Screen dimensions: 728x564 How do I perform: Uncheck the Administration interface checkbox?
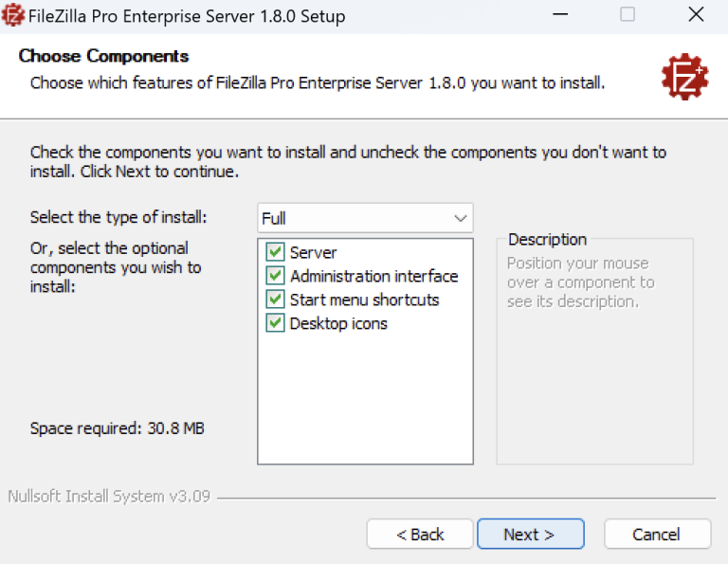coord(275,276)
